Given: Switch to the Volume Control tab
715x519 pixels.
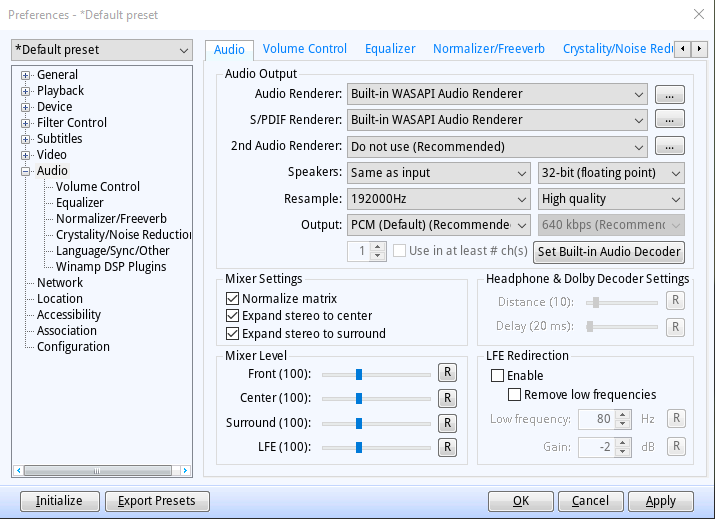Looking at the screenshot, I should click(305, 49).
